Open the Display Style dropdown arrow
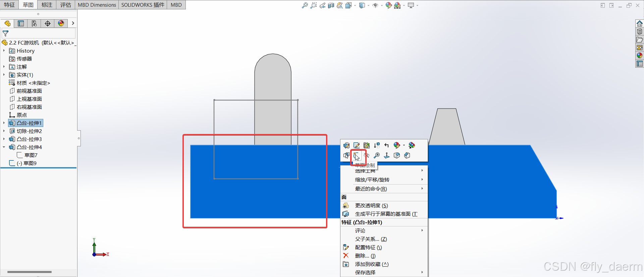The height and width of the screenshot is (277, 644). (368, 5)
